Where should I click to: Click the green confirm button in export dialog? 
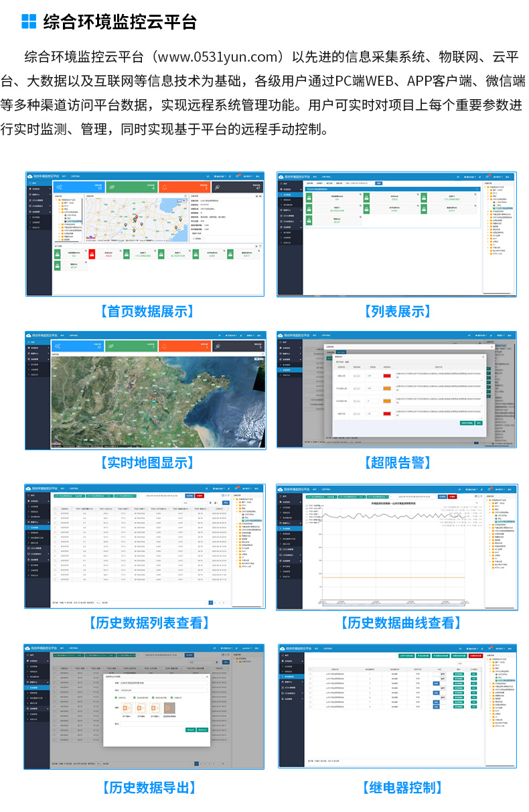pyautogui.click(x=190, y=729)
